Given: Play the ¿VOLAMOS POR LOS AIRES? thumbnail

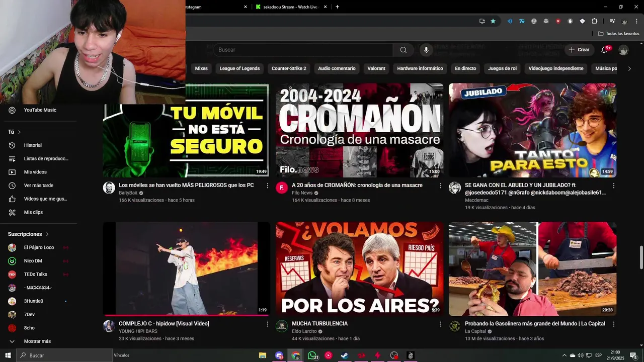Looking at the screenshot, I should (359, 269).
